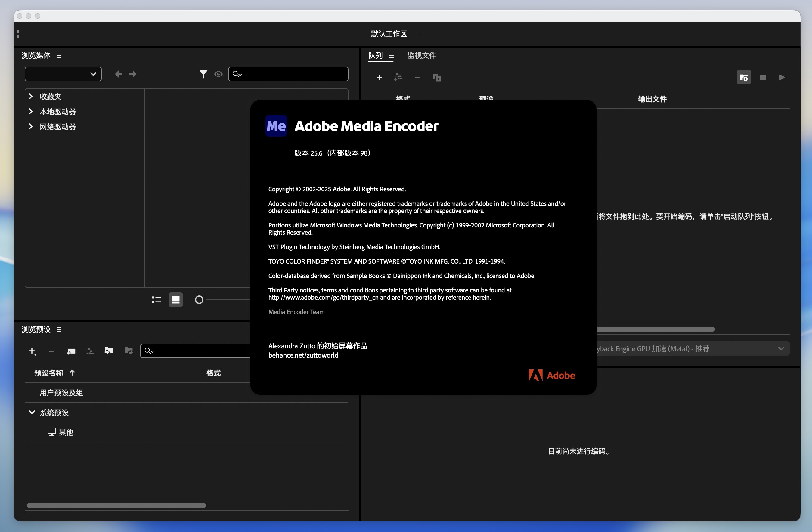The image size is (812, 532).
Task: Open the file location dropdown in media browser
Action: click(x=63, y=74)
